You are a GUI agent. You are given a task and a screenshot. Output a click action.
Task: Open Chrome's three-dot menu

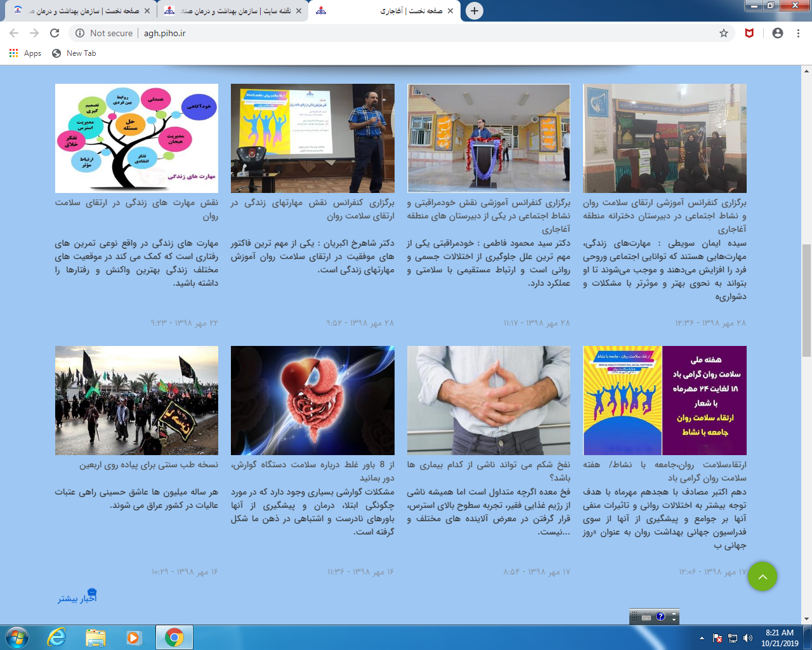799,33
